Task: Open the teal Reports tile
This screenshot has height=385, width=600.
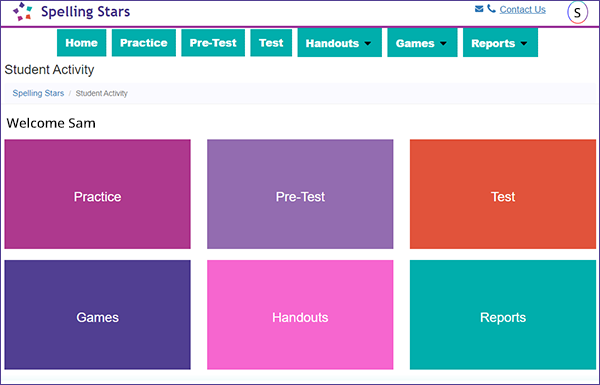Action: click(503, 315)
